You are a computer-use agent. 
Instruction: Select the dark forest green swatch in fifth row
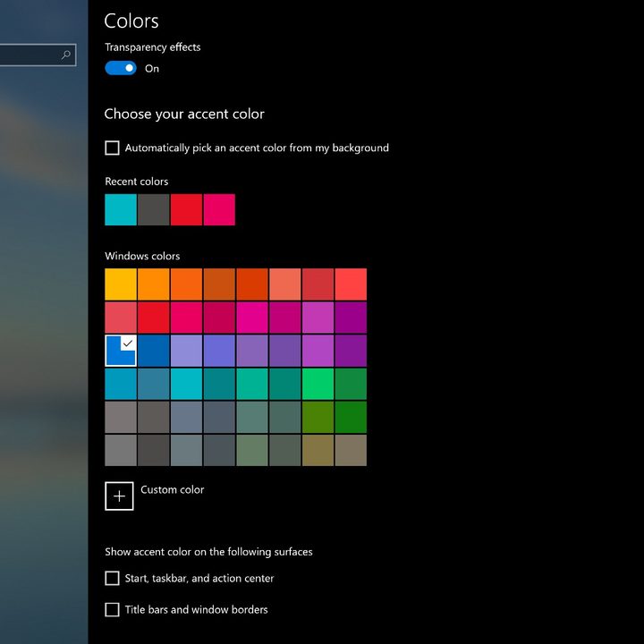click(351, 418)
